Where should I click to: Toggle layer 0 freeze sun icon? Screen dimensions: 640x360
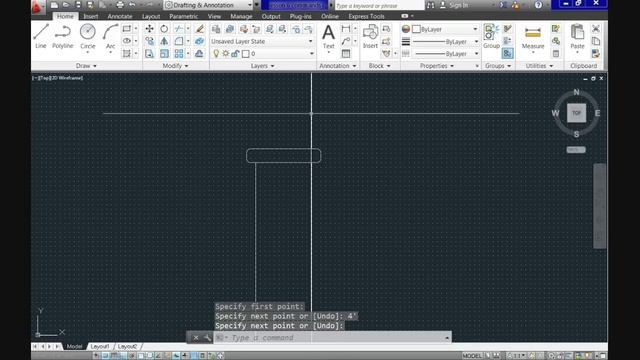(226, 53)
